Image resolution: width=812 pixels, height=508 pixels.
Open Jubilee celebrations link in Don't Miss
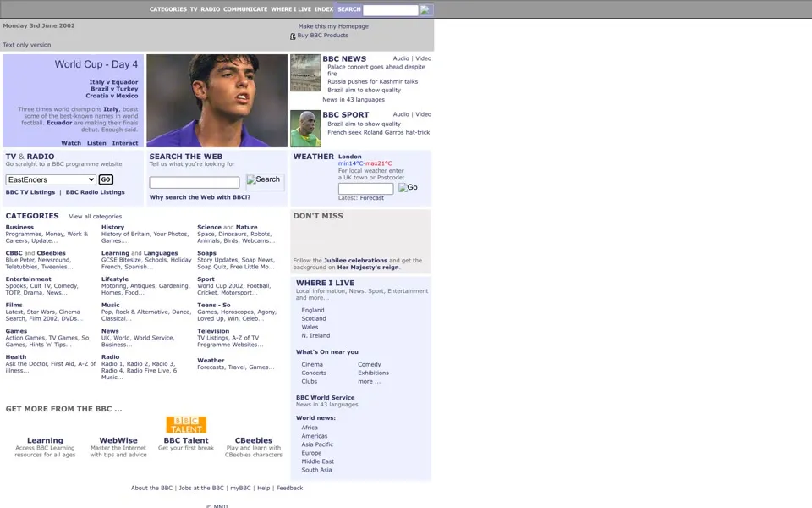[x=355, y=261]
